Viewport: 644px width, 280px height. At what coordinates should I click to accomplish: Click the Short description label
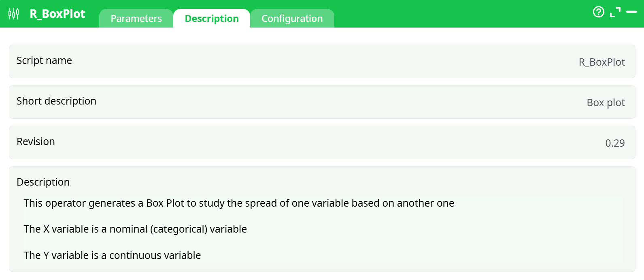(x=56, y=101)
